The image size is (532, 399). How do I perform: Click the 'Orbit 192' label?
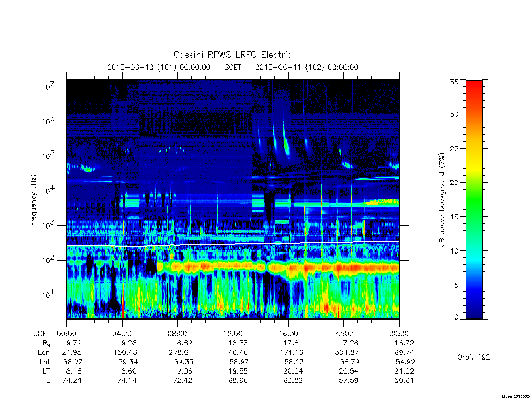point(474,357)
